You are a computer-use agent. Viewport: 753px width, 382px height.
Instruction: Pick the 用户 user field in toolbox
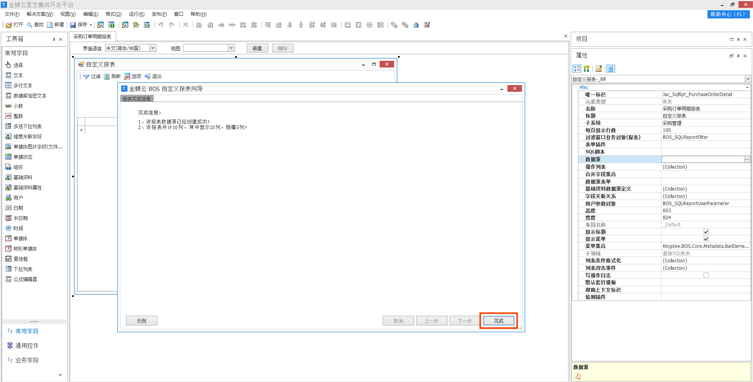pos(14,197)
